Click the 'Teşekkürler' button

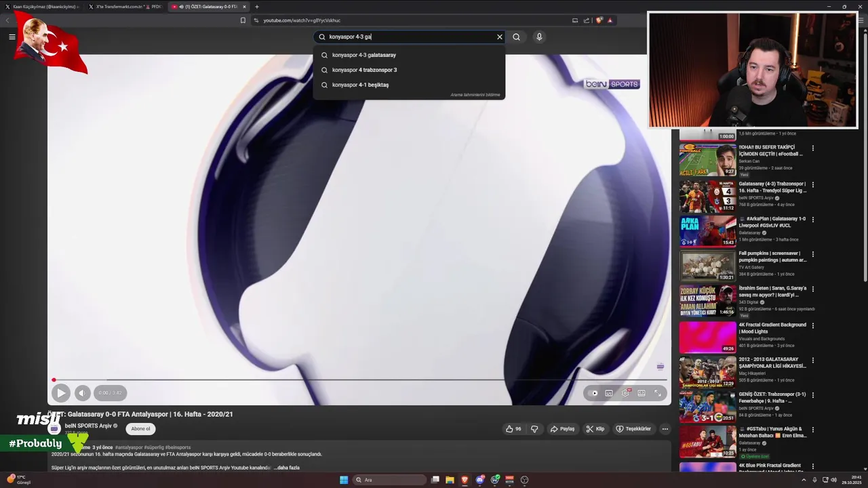coord(633,429)
